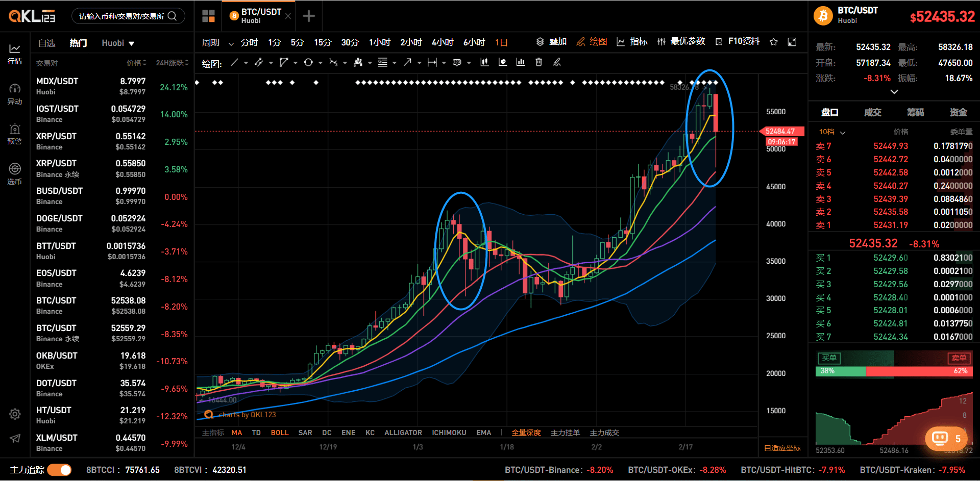Open the 指标 indicators button
Viewport: 980px width, 481px height.
[632, 42]
